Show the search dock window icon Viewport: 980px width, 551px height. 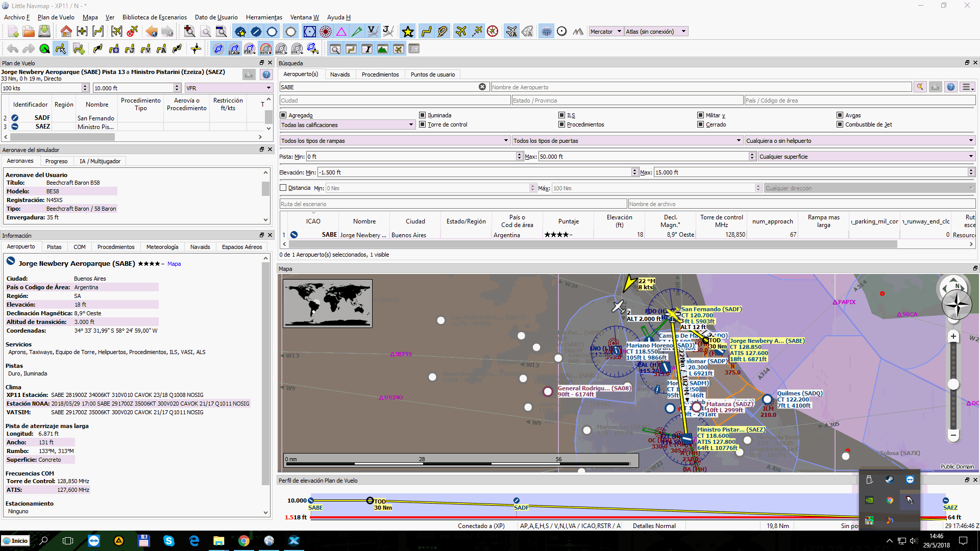coord(335,49)
